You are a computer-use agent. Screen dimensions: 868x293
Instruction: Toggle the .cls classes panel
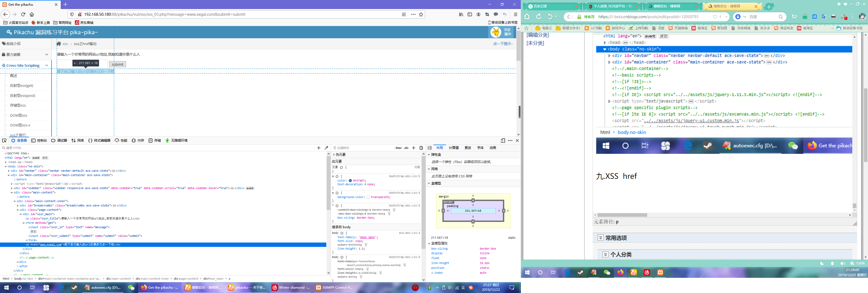pyautogui.click(x=406, y=148)
